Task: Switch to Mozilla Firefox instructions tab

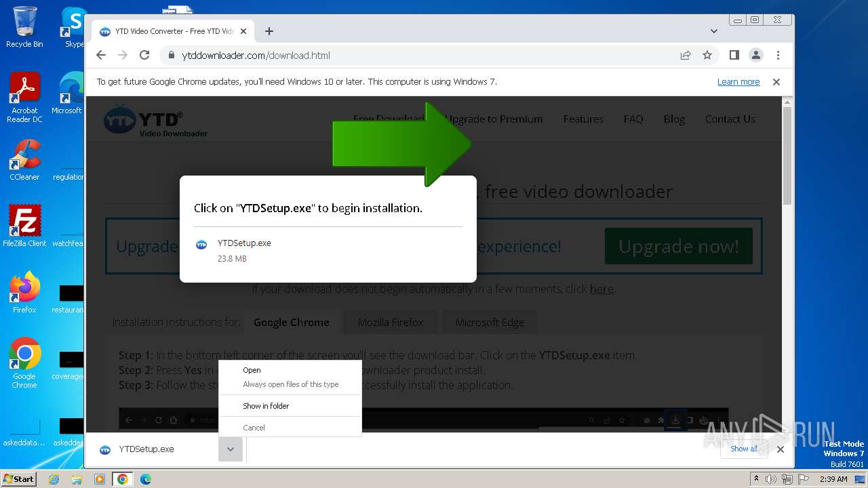Action: point(391,323)
